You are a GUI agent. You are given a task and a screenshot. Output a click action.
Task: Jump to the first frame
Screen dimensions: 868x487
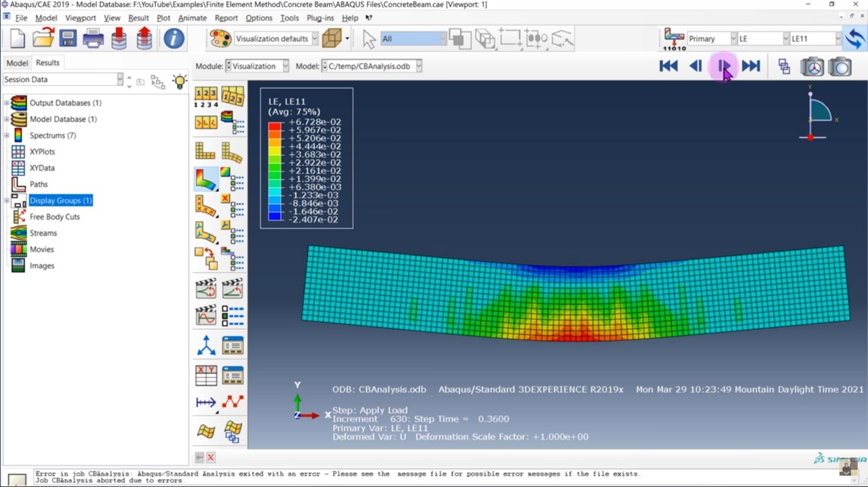[668, 66]
